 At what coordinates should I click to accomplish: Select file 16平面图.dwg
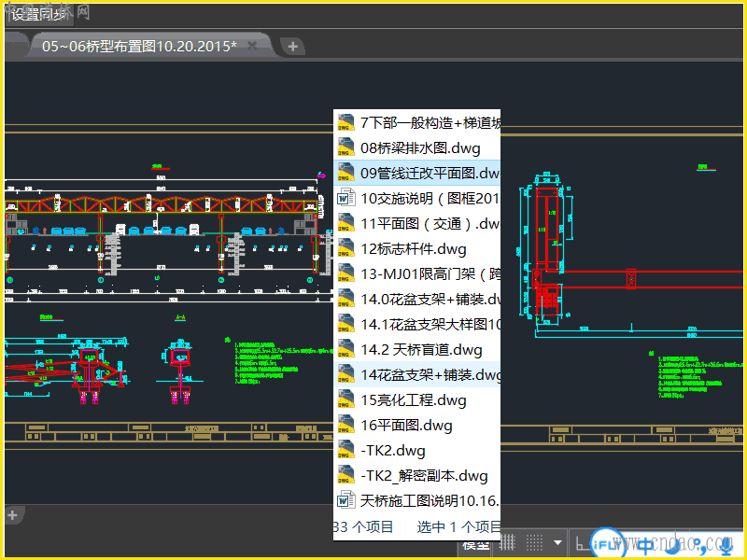click(416, 426)
